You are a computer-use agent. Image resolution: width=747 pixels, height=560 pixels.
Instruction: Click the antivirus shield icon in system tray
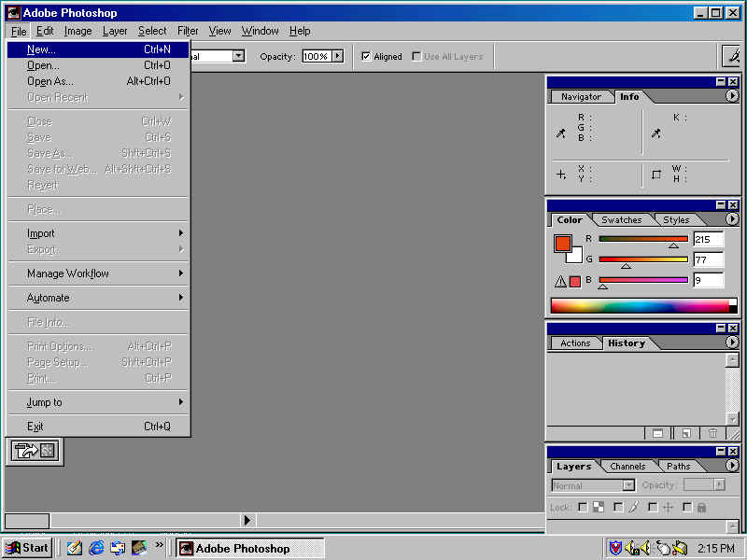(x=615, y=548)
